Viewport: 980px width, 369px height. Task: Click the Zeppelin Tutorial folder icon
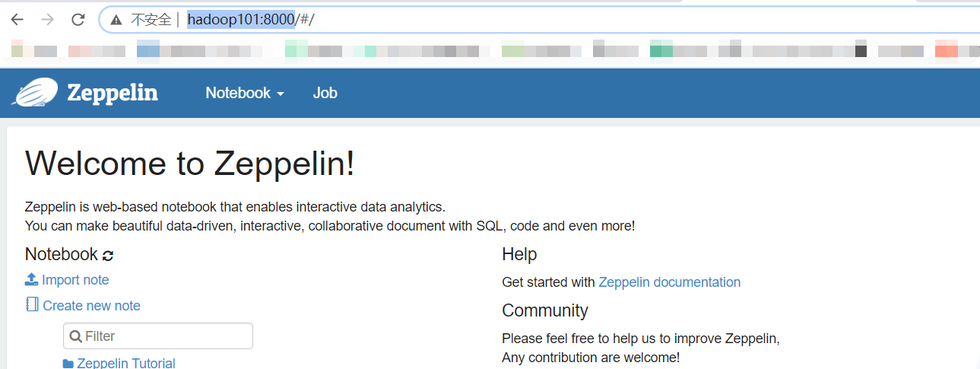click(x=68, y=364)
